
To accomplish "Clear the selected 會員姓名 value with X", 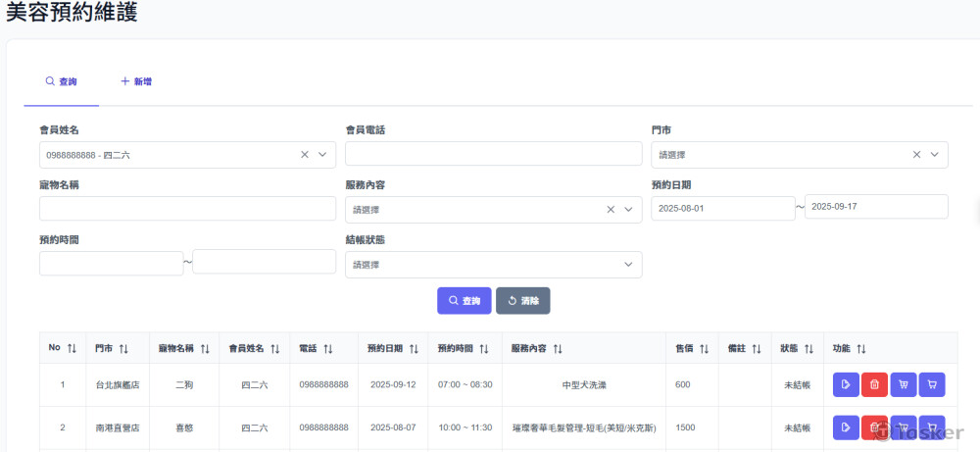I will [x=305, y=155].
